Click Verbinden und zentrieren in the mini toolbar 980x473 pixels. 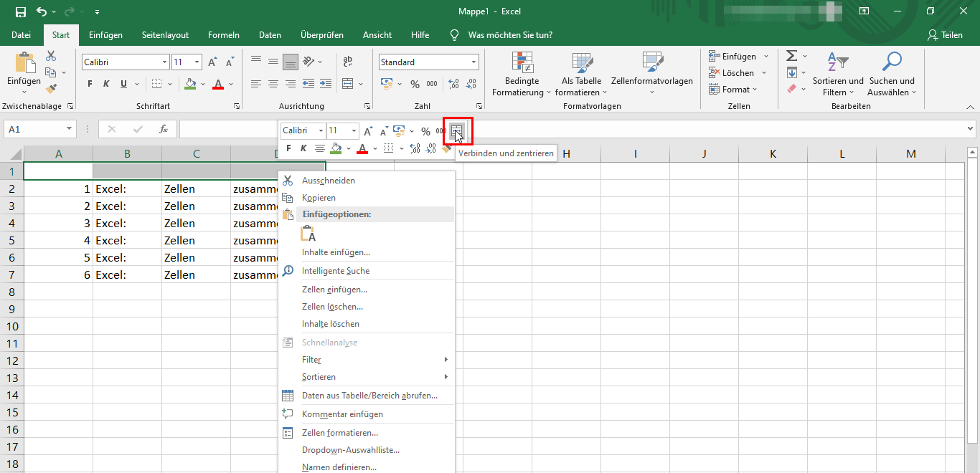[457, 131]
